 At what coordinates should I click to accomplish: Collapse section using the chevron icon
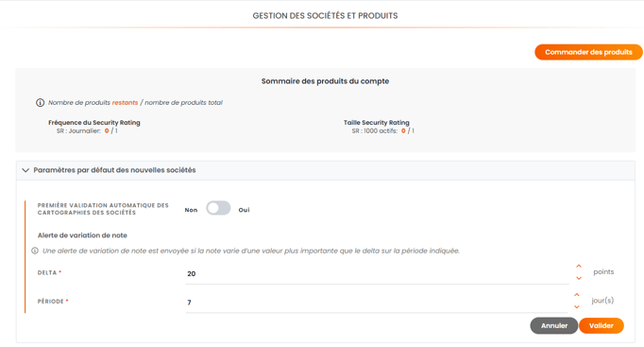(25, 170)
